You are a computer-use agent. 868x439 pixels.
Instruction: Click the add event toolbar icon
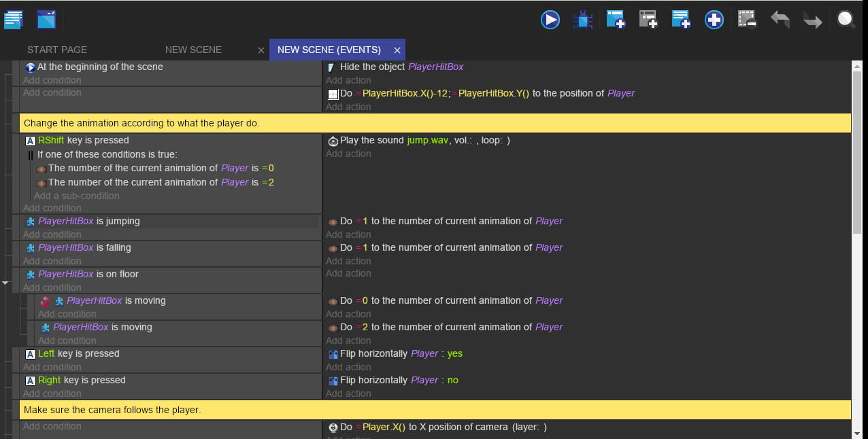pyautogui.click(x=616, y=20)
